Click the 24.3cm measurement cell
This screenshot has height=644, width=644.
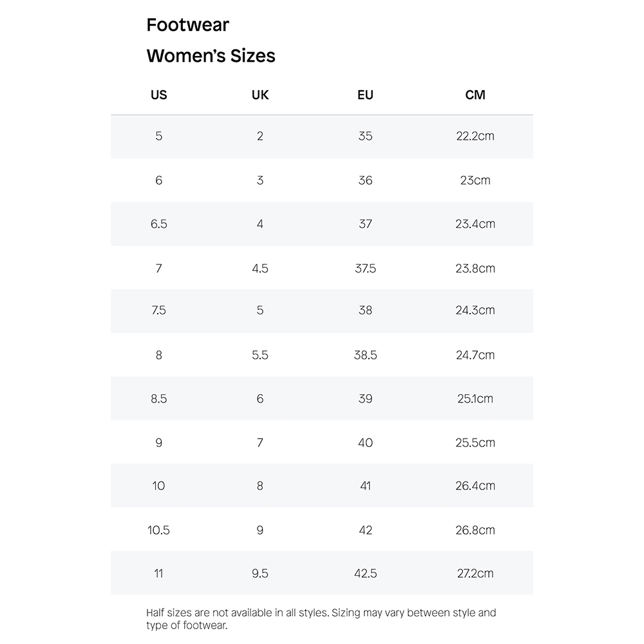coord(475,310)
